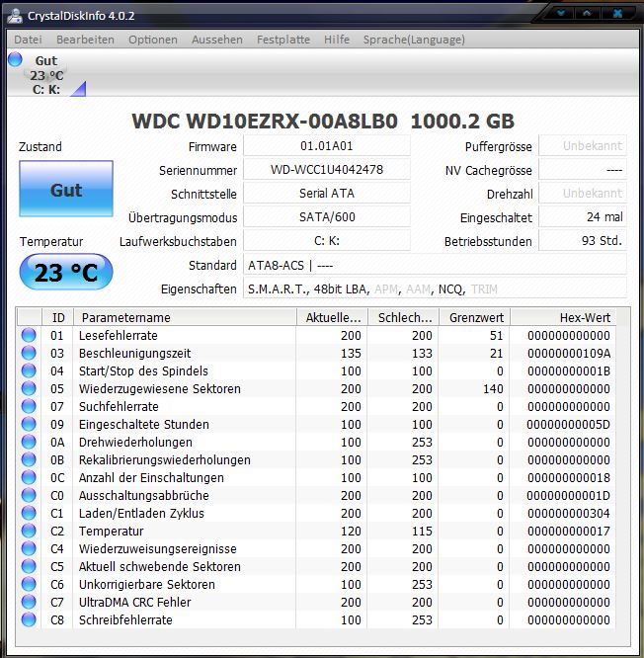This screenshot has height=658, width=644.
Task: Click the status orb for Beschleunigungszeit
Action: 29,353
